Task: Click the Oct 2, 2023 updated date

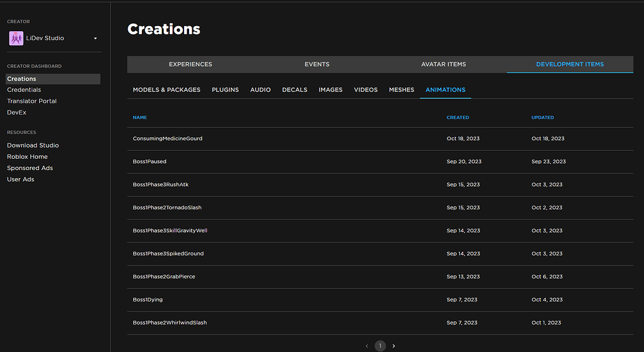Action: [547, 207]
